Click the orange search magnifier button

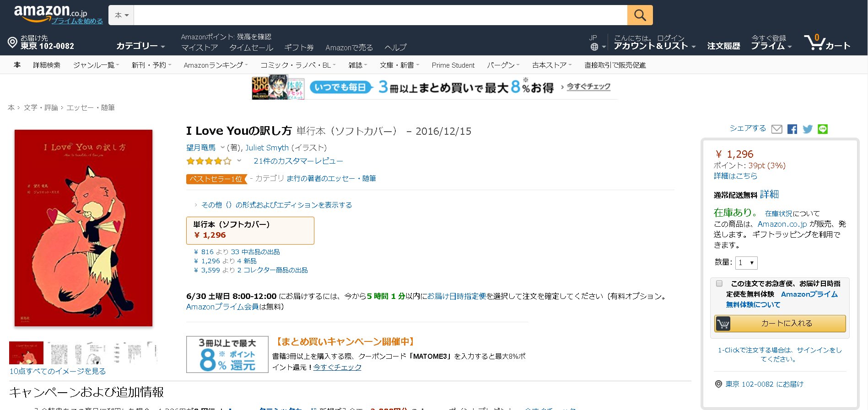point(640,15)
